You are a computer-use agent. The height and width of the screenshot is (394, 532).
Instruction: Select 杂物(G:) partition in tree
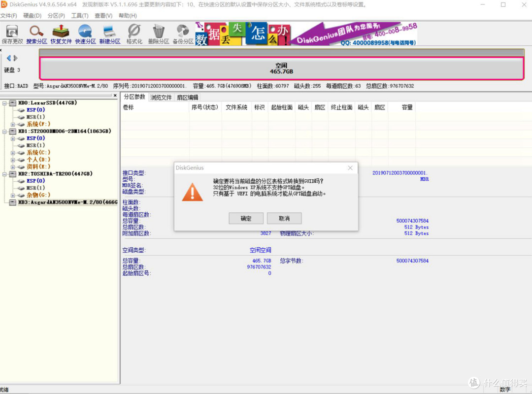click(38, 195)
